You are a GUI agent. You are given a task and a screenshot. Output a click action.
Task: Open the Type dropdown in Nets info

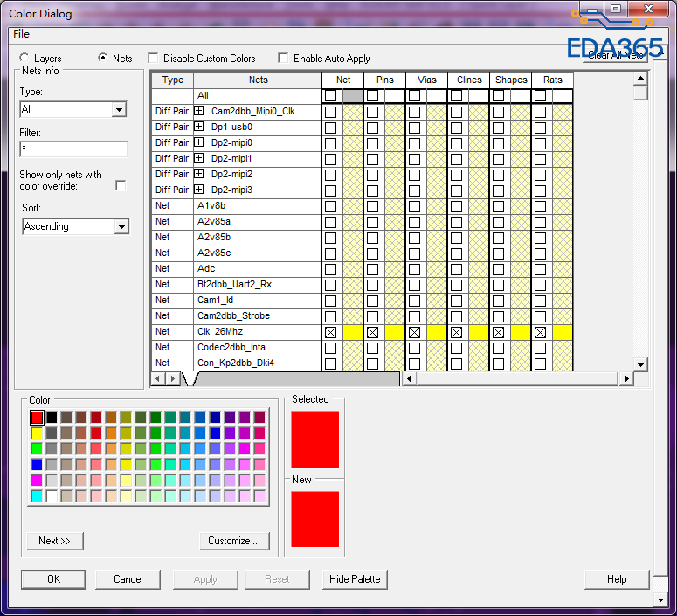(x=119, y=110)
